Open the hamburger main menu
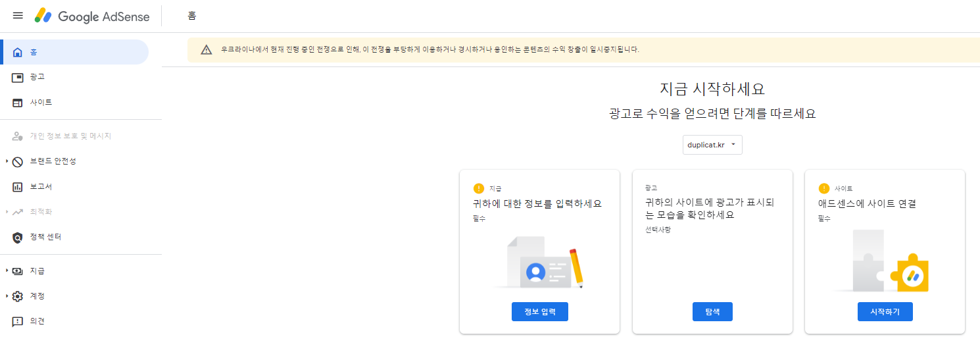The image size is (980, 364). (x=18, y=16)
